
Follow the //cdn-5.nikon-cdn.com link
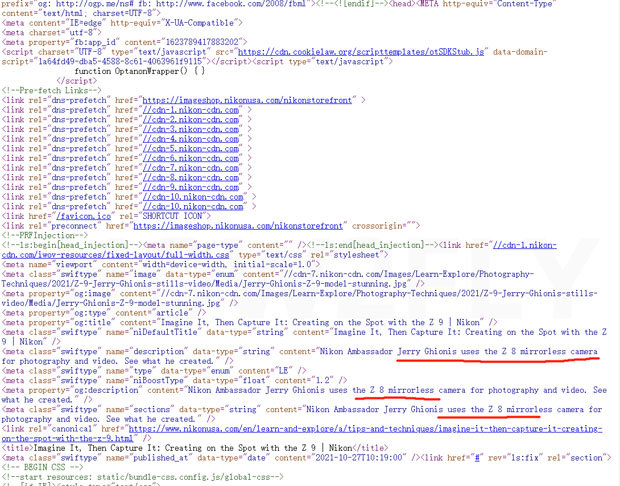191,149
